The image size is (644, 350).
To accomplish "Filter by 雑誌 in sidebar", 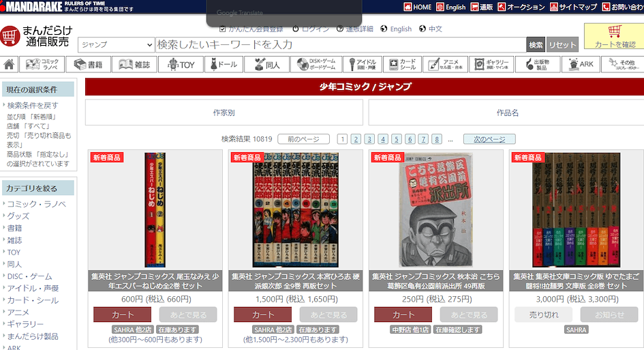I will coord(14,240).
